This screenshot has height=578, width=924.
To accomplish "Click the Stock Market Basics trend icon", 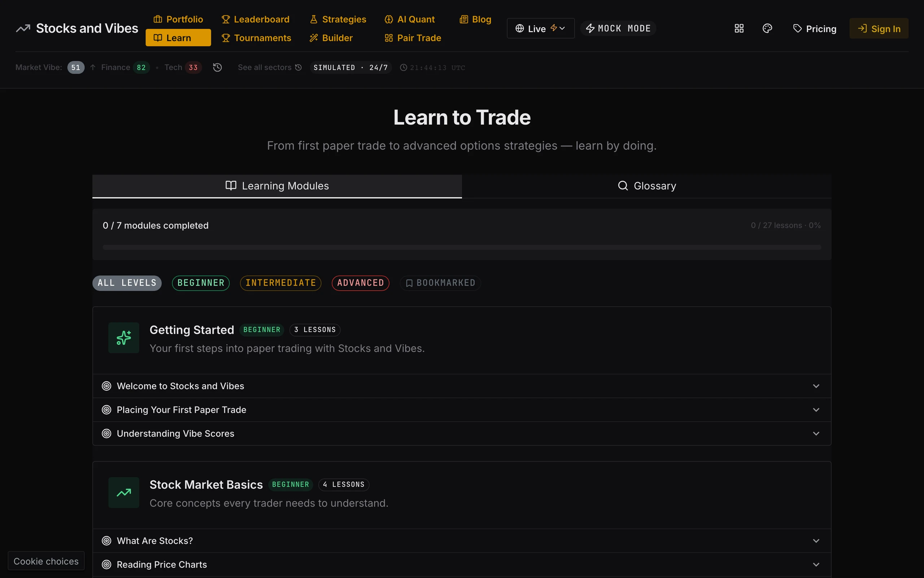I will (124, 492).
